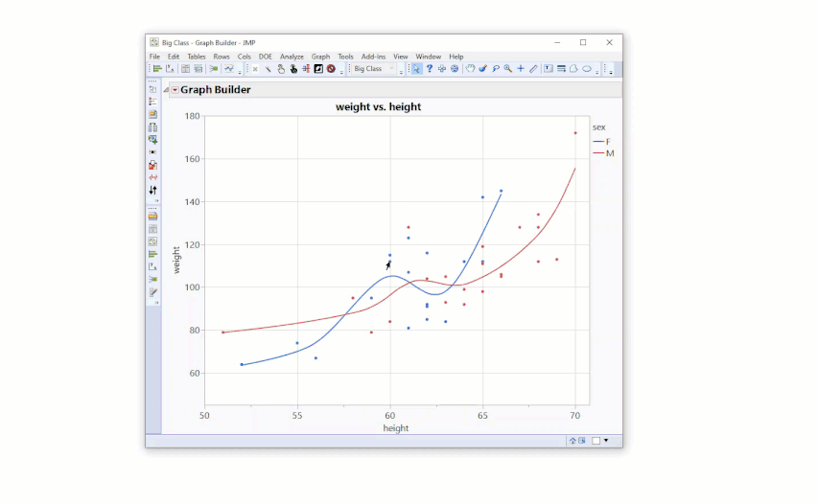The width and height of the screenshot is (818, 504).
Task: Open the File menu
Action: [x=155, y=57]
